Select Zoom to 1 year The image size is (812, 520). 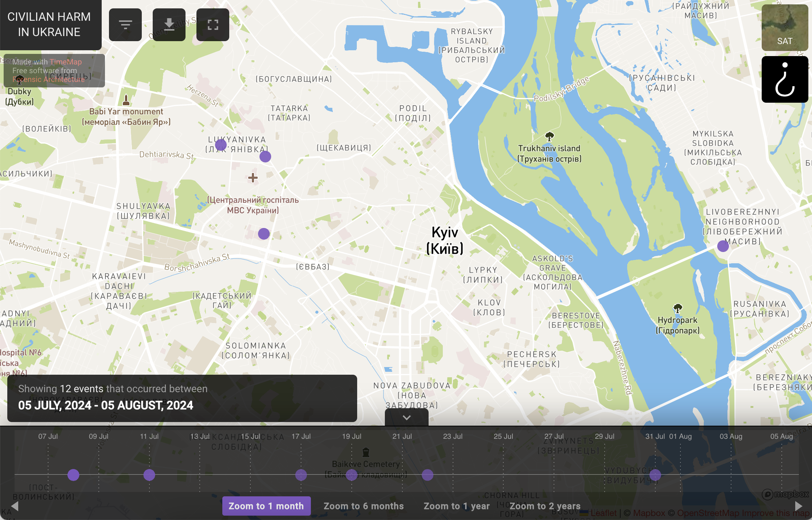tap(457, 506)
